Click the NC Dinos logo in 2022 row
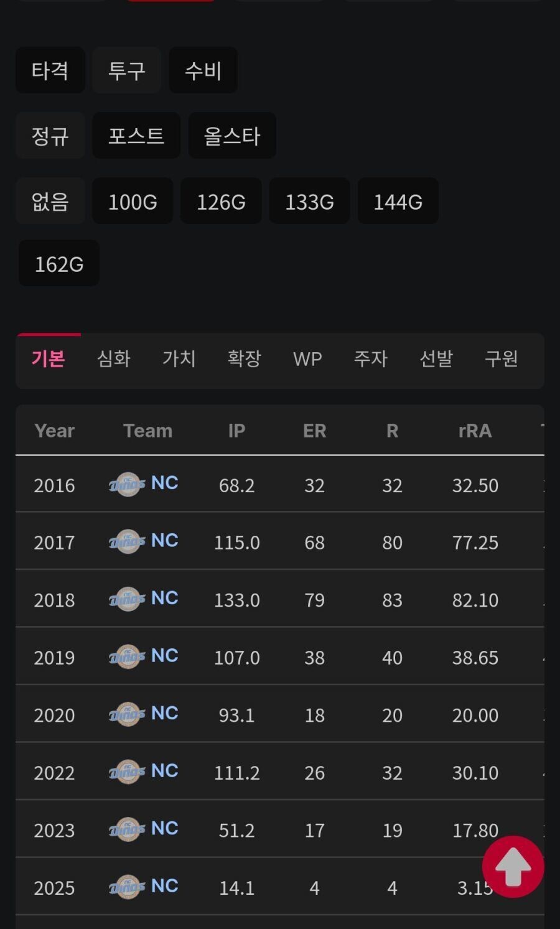This screenshot has width=560, height=929. tap(127, 772)
